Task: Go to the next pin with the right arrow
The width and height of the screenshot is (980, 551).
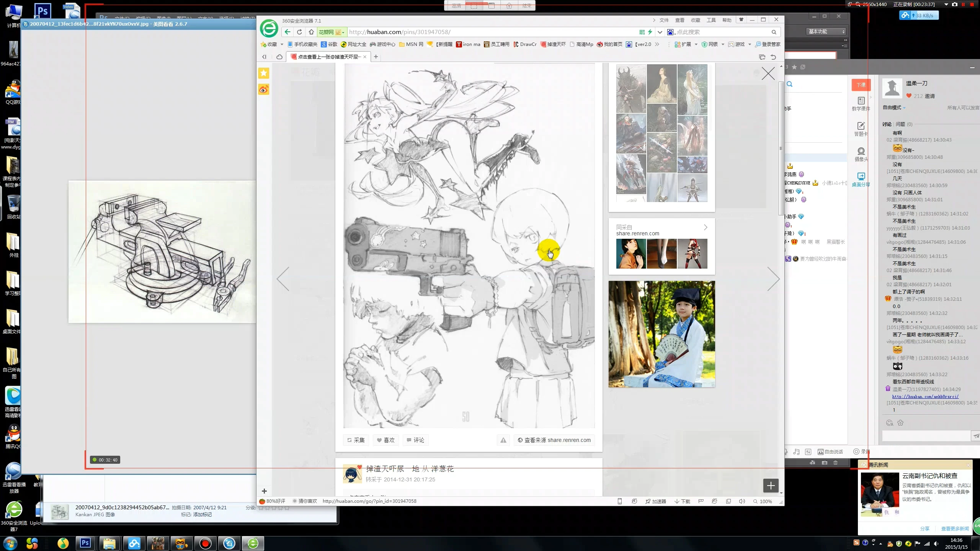Action: [773, 279]
